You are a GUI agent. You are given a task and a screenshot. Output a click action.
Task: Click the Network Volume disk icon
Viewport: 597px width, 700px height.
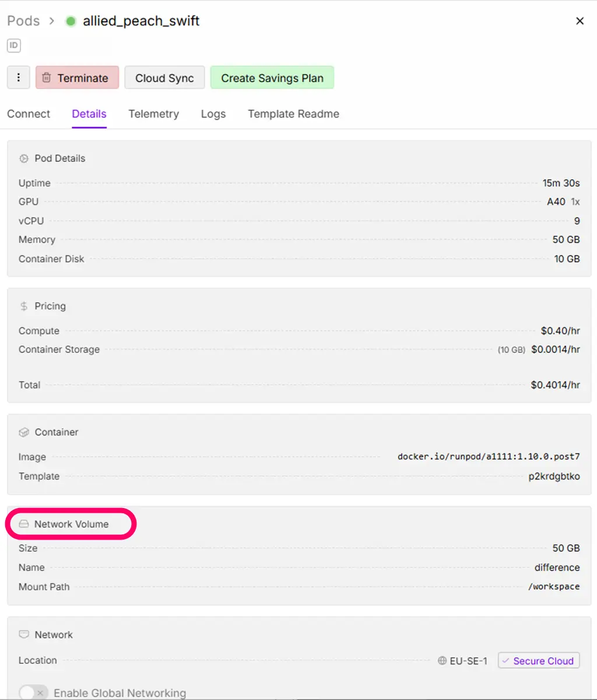click(24, 524)
